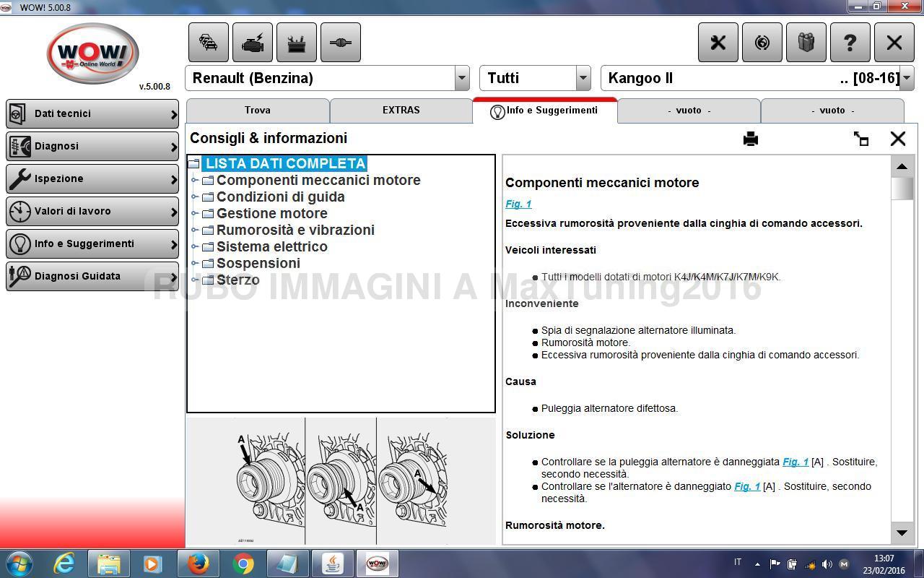
Task: Expand the Sospensioni folder
Action: click(x=194, y=264)
